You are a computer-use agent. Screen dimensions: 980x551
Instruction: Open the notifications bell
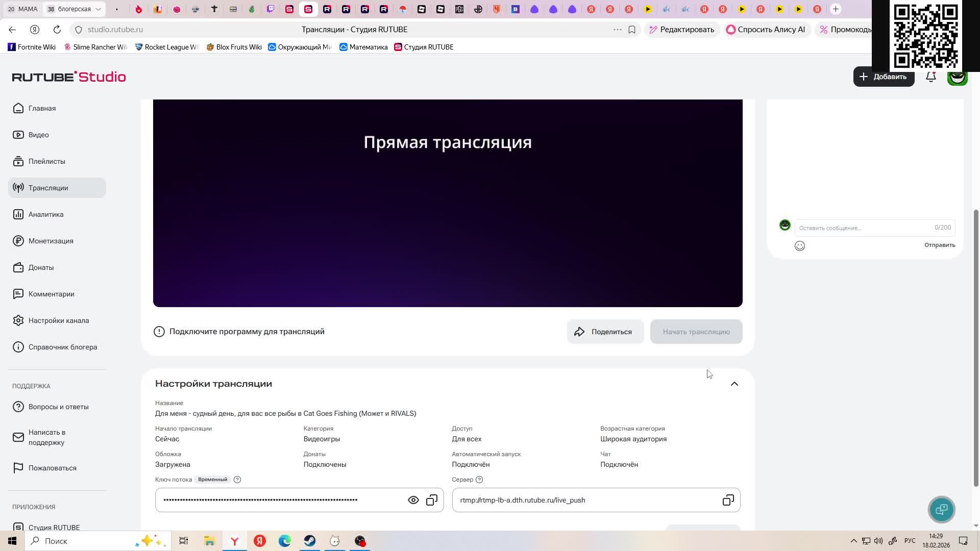tap(931, 77)
